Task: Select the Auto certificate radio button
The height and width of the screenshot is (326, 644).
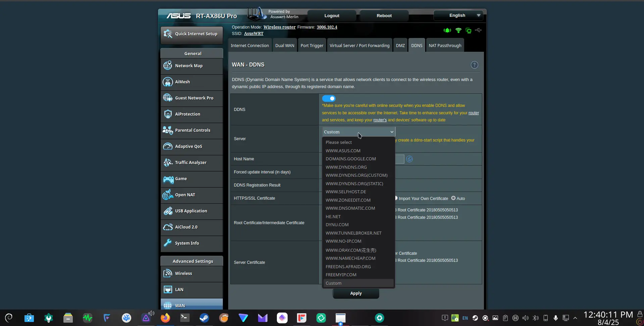Action: tap(453, 198)
